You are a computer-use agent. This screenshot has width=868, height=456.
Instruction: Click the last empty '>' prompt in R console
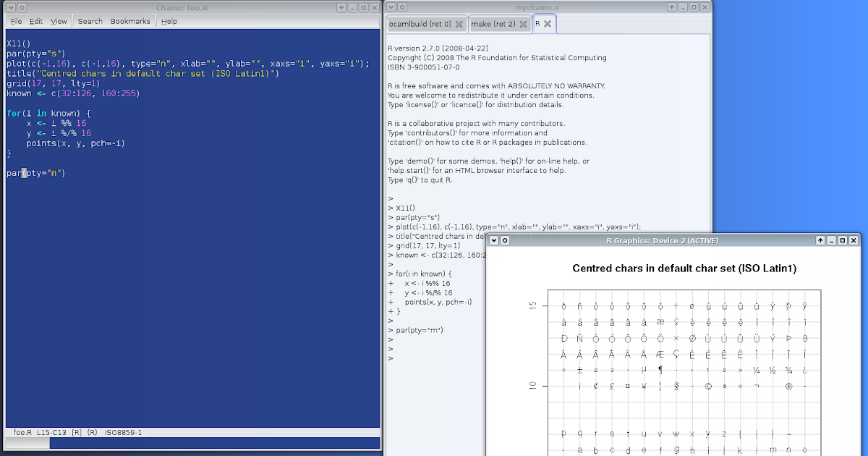coord(390,358)
